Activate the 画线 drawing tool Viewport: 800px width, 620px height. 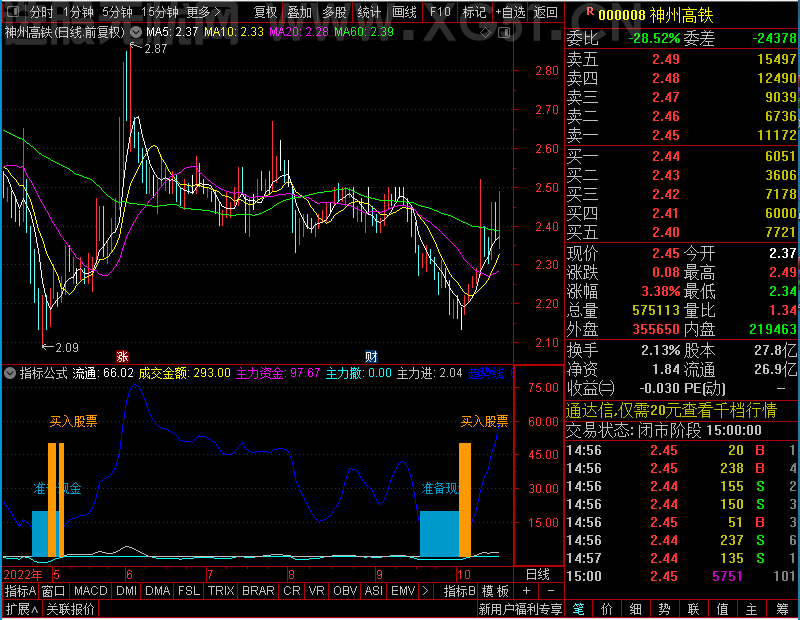(x=404, y=12)
